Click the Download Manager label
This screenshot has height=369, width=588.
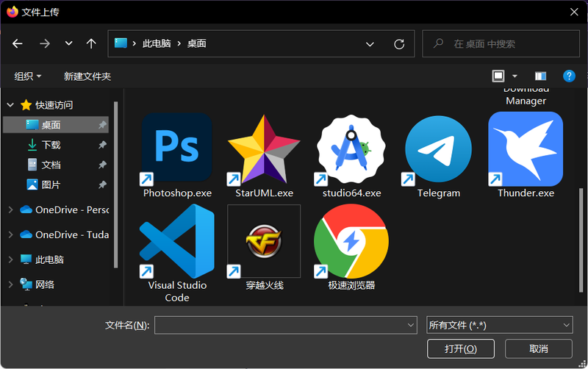pos(526,96)
